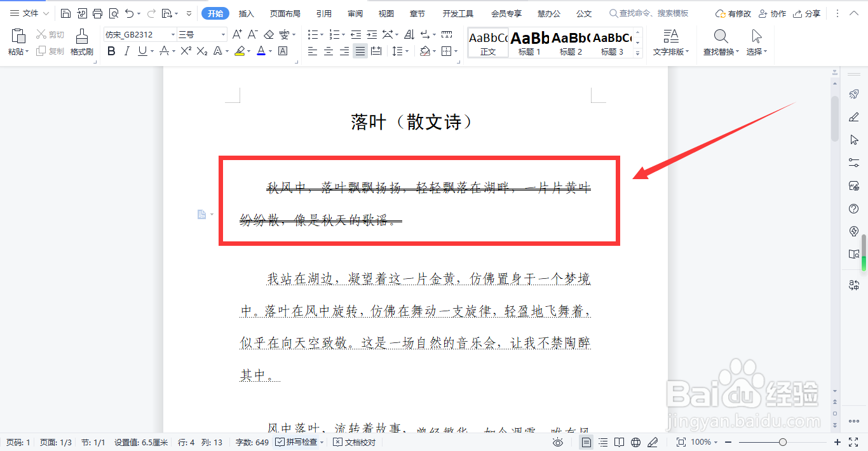This screenshot has width=868, height=451.
Task: Switch to page layout view in status bar
Action: tap(587, 442)
